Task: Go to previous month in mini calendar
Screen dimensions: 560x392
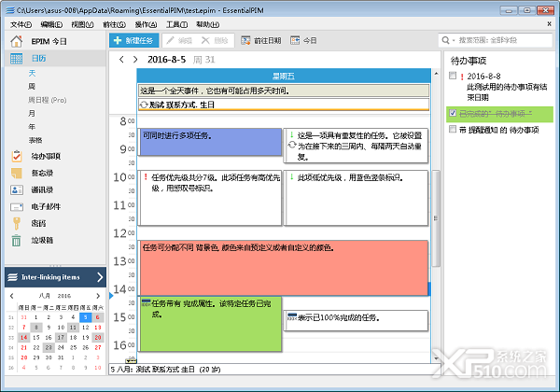Action: [x=12, y=296]
